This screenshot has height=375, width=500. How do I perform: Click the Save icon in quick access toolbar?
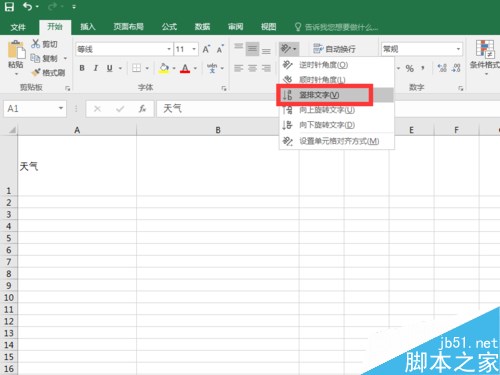[9, 7]
